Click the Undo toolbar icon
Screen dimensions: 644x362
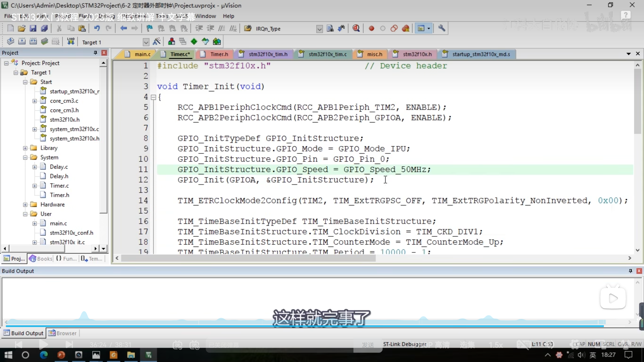[x=97, y=28]
